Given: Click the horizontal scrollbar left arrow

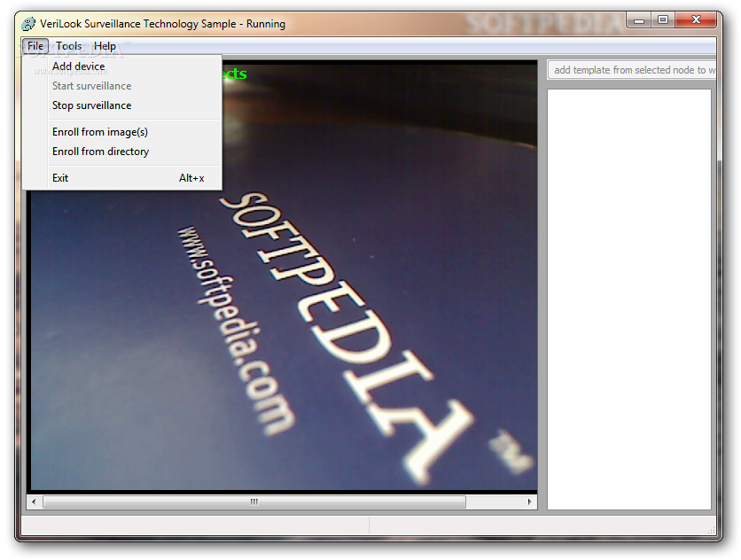Looking at the screenshot, I should 33,502.
